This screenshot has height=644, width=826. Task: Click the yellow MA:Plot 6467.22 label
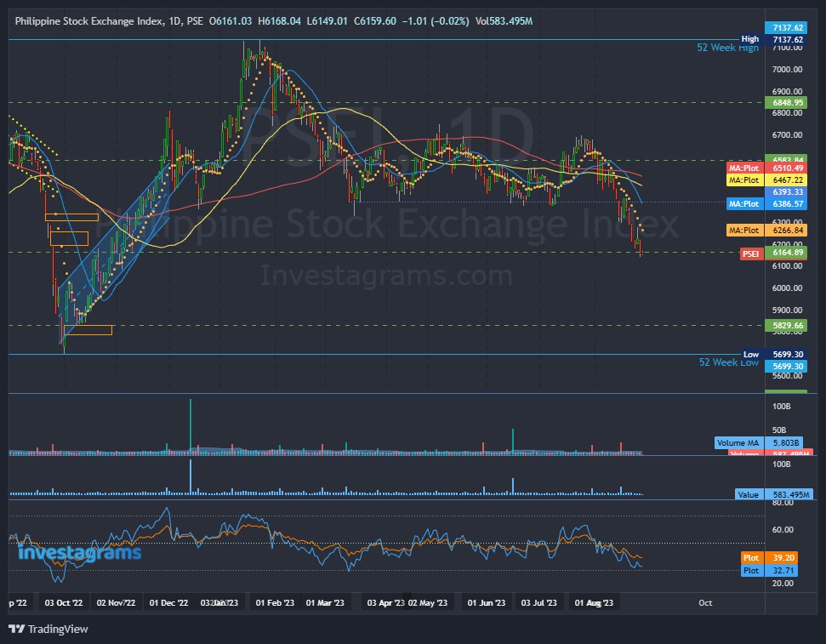click(x=766, y=180)
